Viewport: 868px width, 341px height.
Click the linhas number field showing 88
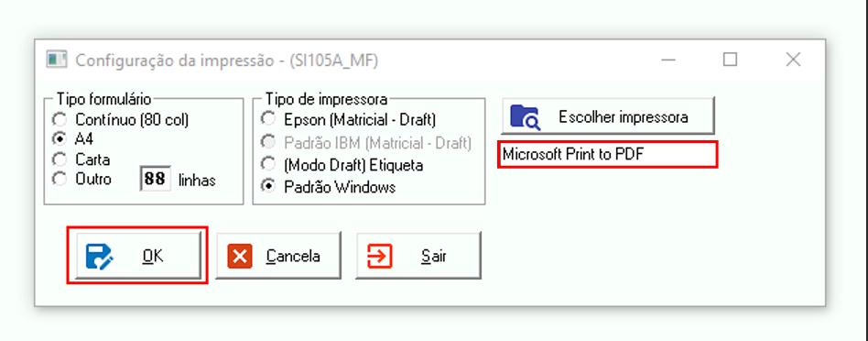tap(155, 179)
